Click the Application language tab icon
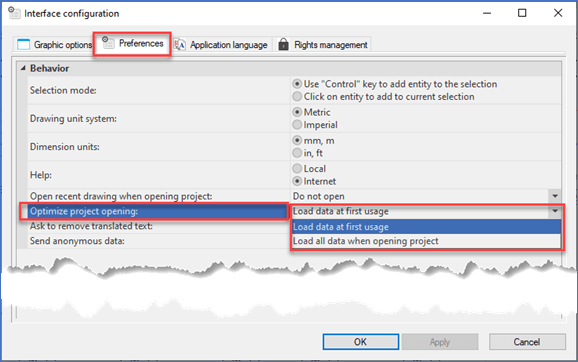The image size is (578, 362). click(x=180, y=45)
